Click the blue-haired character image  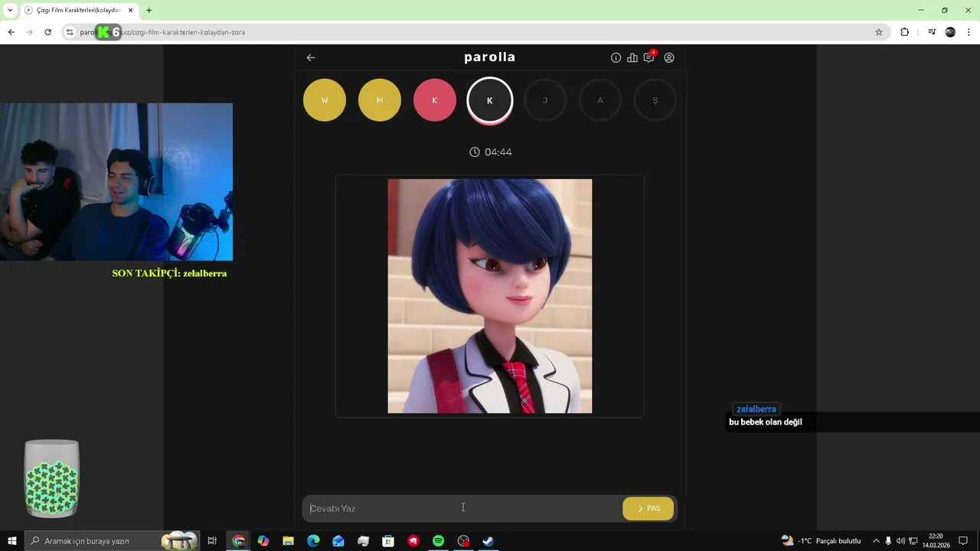(490, 296)
